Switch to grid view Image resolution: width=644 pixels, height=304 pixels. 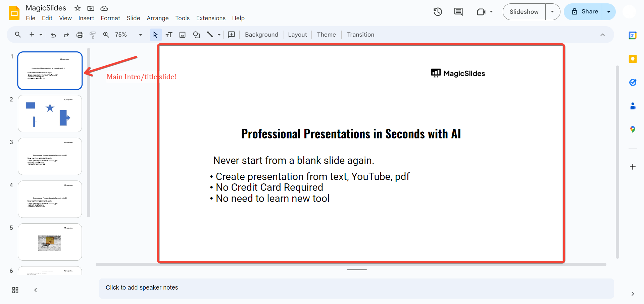pyautogui.click(x=15, y=290)
